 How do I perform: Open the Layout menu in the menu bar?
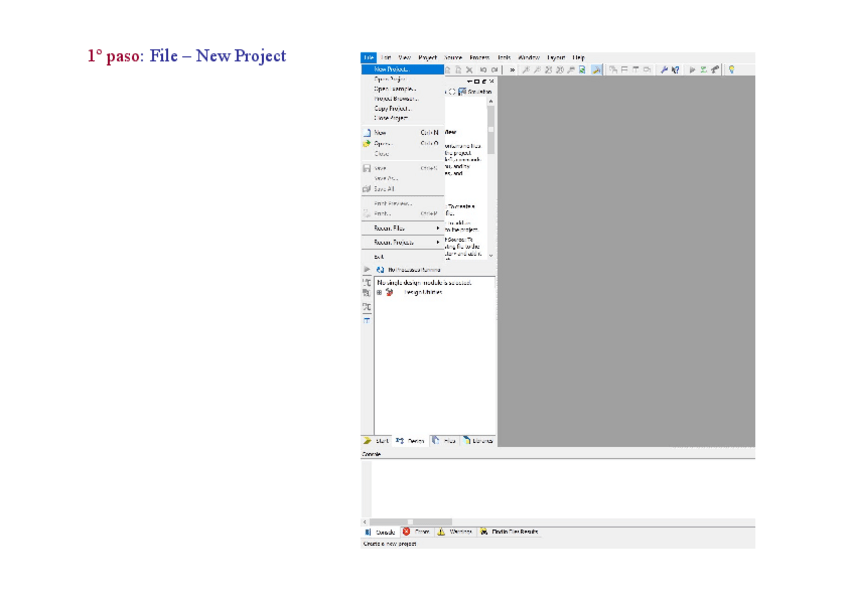pyautogui.click(x=556, y=57)
